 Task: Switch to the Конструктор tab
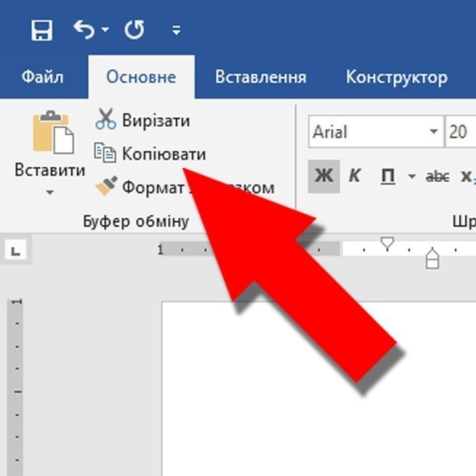(397, 78)
